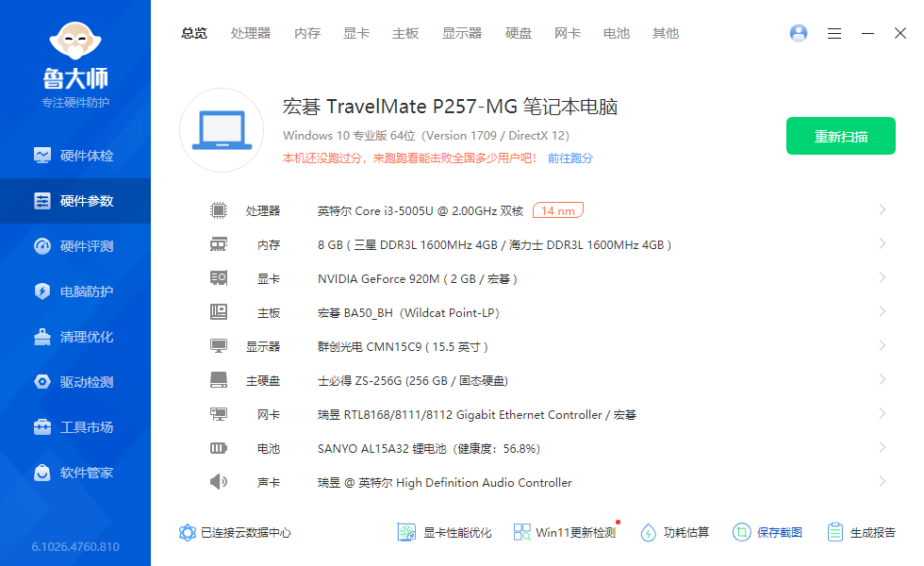Click 瑞昱 High Definition Audio Controller text
The width and height of the screenshot is (924, 566).
pyautogui.click(x=445, y=483)
